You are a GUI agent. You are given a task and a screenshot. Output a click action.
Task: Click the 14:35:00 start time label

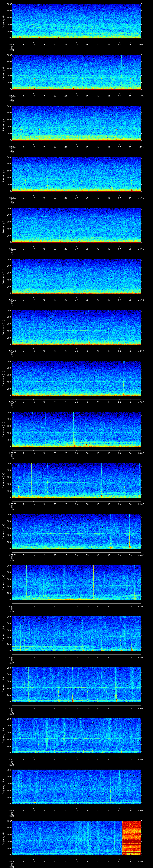tap(12, 351)
